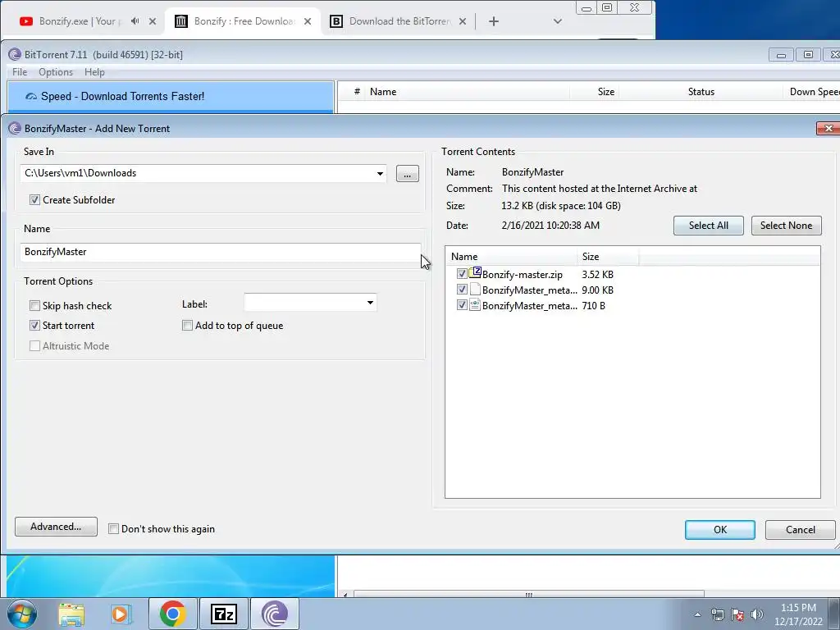Click the B favicon on BitTorrent download tab

click(336, 21)
